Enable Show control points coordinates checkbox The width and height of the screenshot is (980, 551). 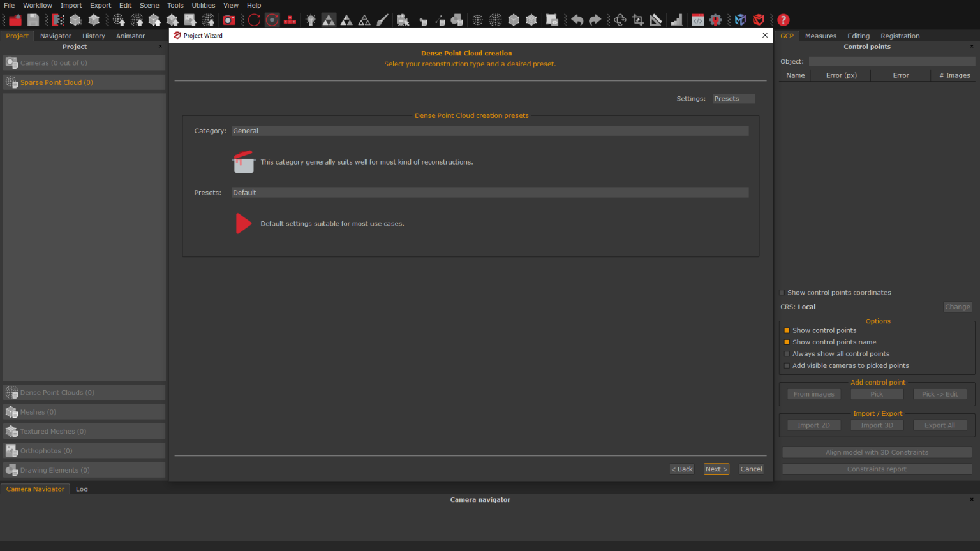point(782,293)
